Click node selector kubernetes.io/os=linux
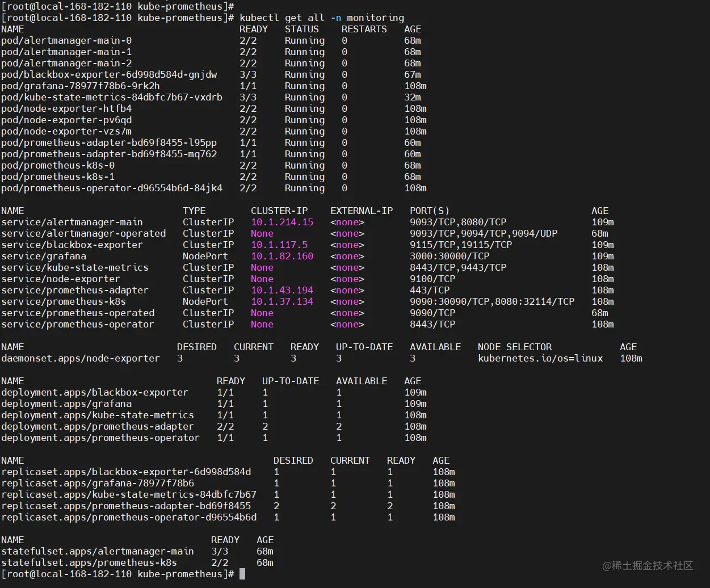Viewport: 710px width, 588px height. 540,359
